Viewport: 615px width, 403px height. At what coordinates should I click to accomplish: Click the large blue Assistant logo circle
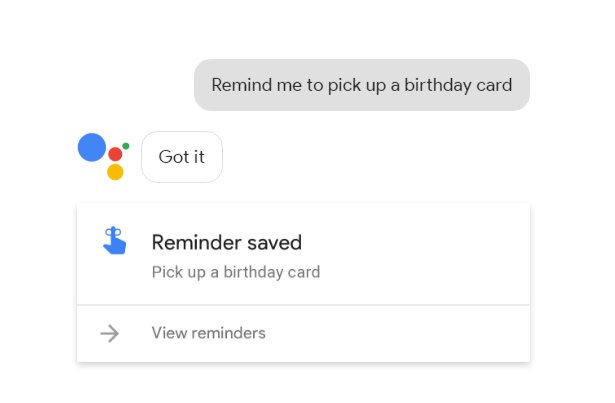(92, 146)
